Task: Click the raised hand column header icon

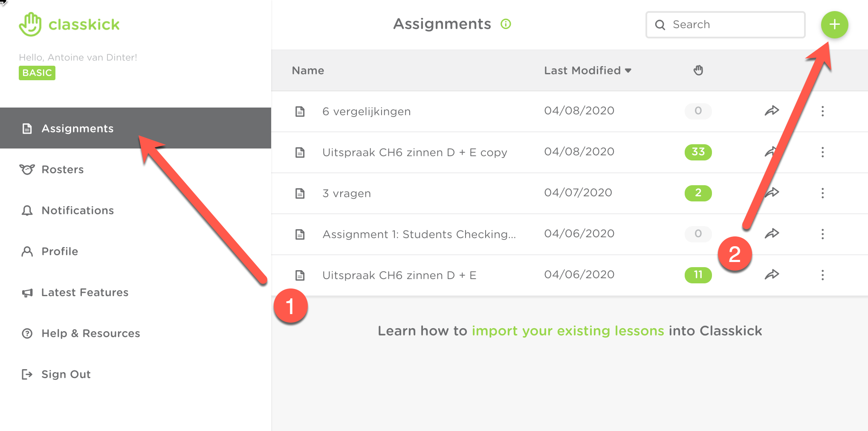Action: pyautogui.click(x=698, y=70)
